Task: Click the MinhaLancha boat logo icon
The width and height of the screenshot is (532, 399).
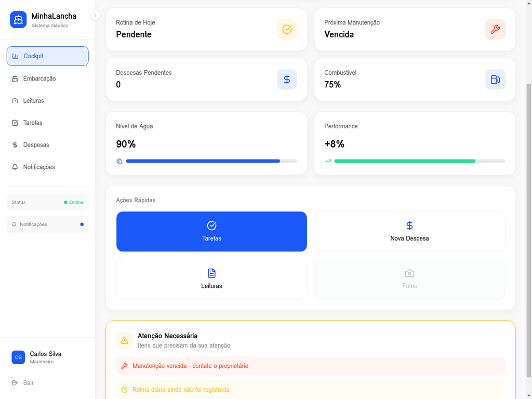Action: point(18,20)
